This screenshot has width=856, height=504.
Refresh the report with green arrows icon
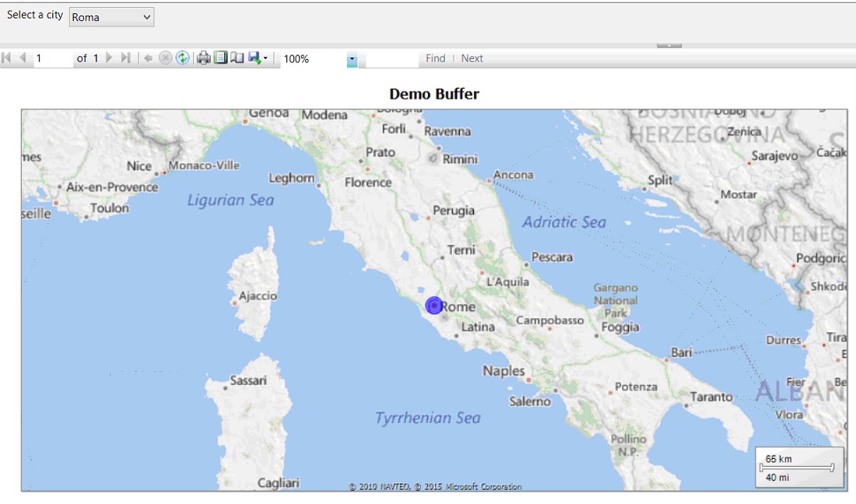(182, 58)
